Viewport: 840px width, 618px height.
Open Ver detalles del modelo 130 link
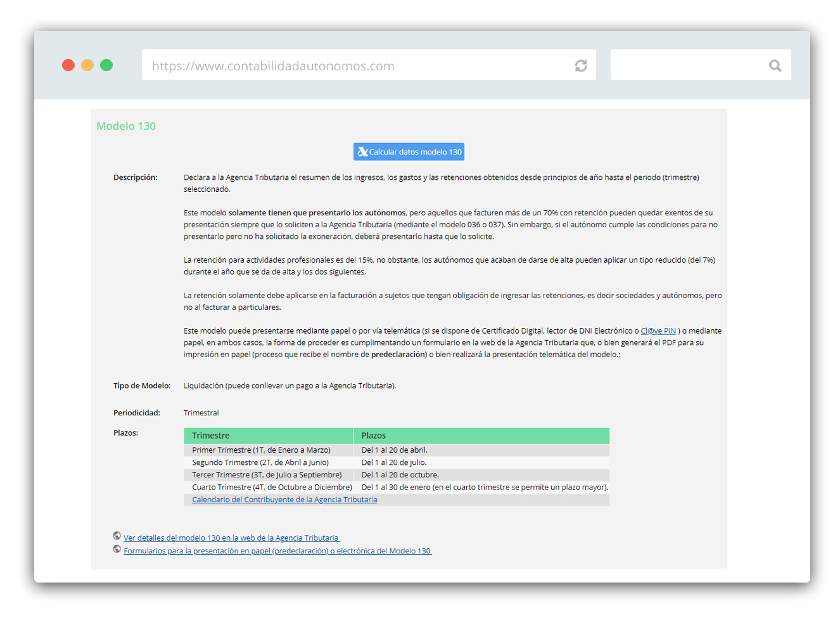(231, 538)
